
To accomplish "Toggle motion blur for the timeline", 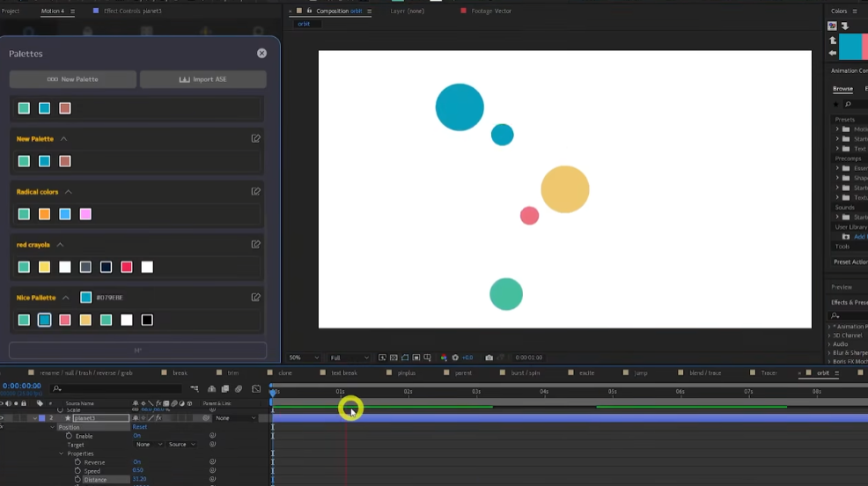I will pos(239,389).
